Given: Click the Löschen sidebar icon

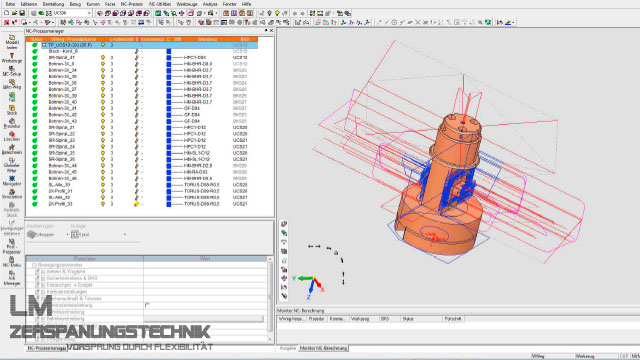Looking at the screenshot, I should pyautogui.click(x=12, y=136).
